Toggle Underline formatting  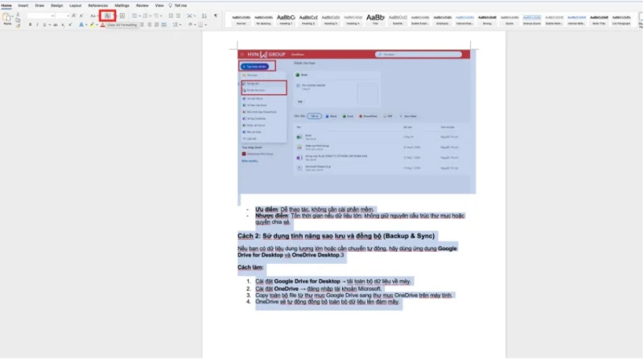[44, 25]
